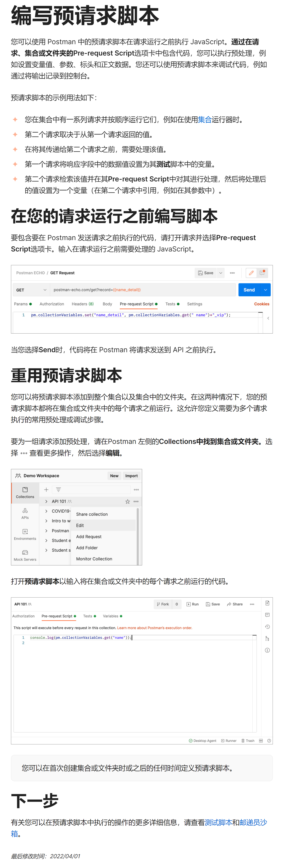Expand the COVID19 collection
Viewport: 284px width, 868px height.
(46, 511)
